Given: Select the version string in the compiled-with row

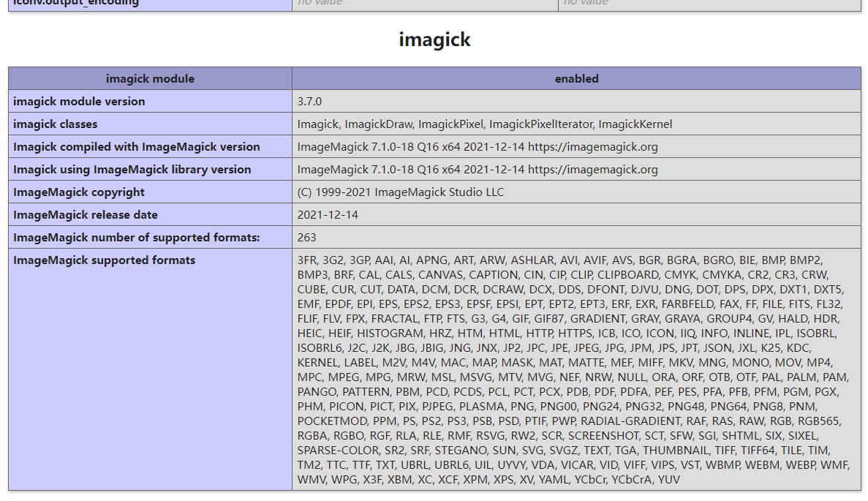Looking at the screenshot, I should (x=478, y=147).
